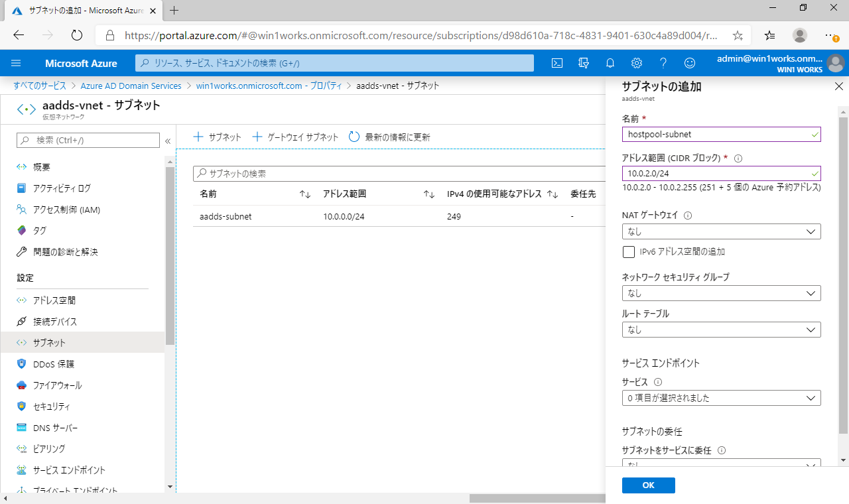Open the NAT gateway dropdown

pos(722,231)
